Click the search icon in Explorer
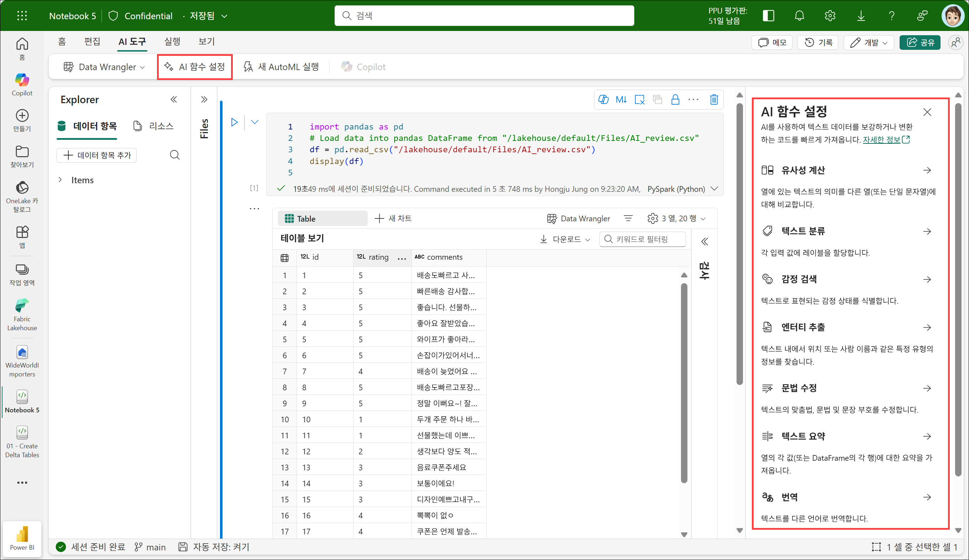 point(174,155)
